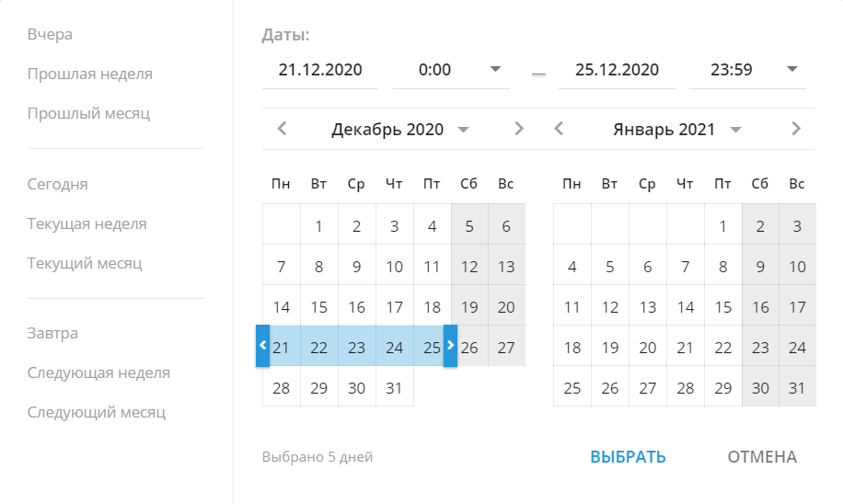843x504 pixels.
Task: Choose Прошлая неделя preset
Action: tap(90, 74)
